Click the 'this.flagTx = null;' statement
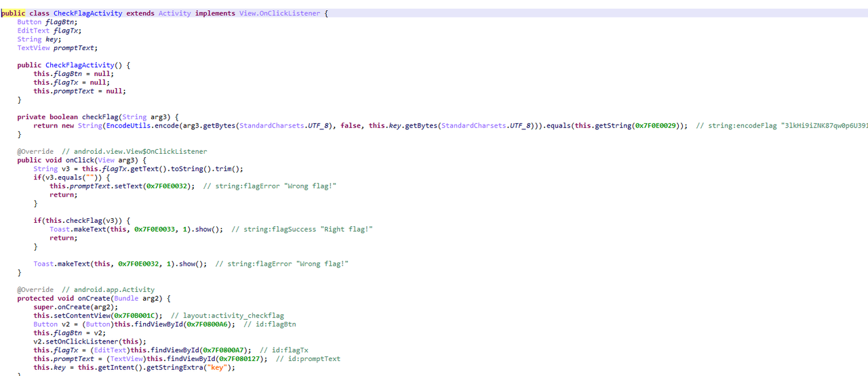Screen dimensions: 868x376 point(71,83)
